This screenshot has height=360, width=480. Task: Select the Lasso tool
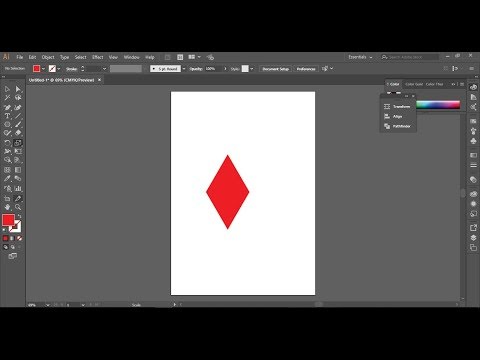click(x=18, y=98)
